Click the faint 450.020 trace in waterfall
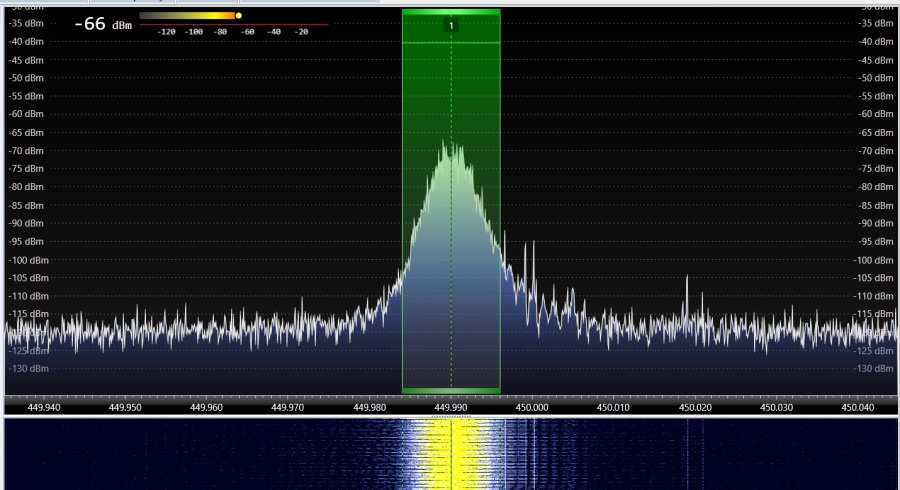 click(x=687, y=455)
